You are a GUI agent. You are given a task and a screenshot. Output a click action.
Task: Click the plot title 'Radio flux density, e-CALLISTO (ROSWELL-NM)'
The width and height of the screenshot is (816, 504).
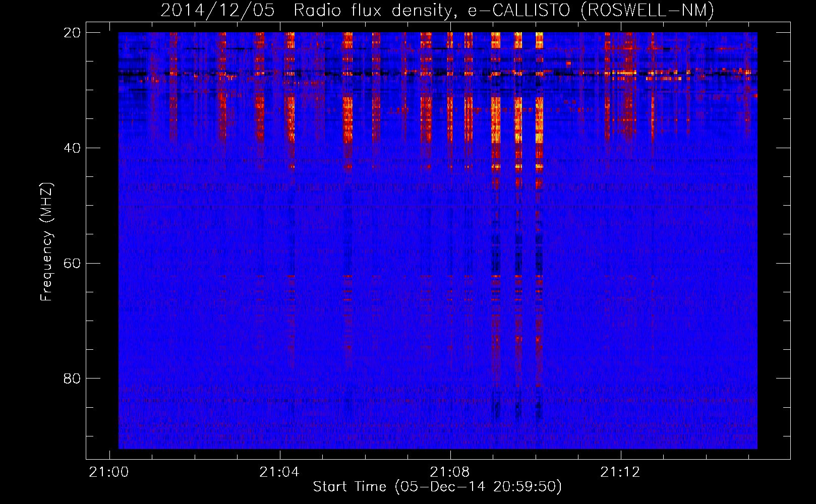point(504,10)
